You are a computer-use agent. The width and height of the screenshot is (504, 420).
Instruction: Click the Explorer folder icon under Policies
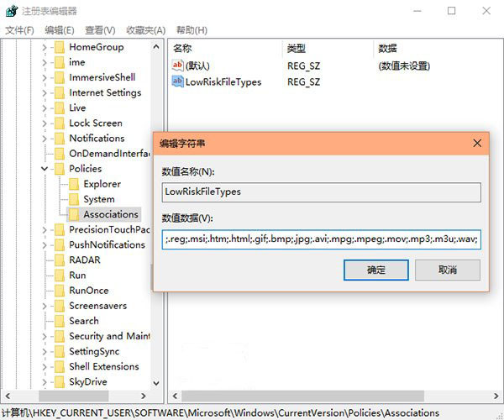73,184
